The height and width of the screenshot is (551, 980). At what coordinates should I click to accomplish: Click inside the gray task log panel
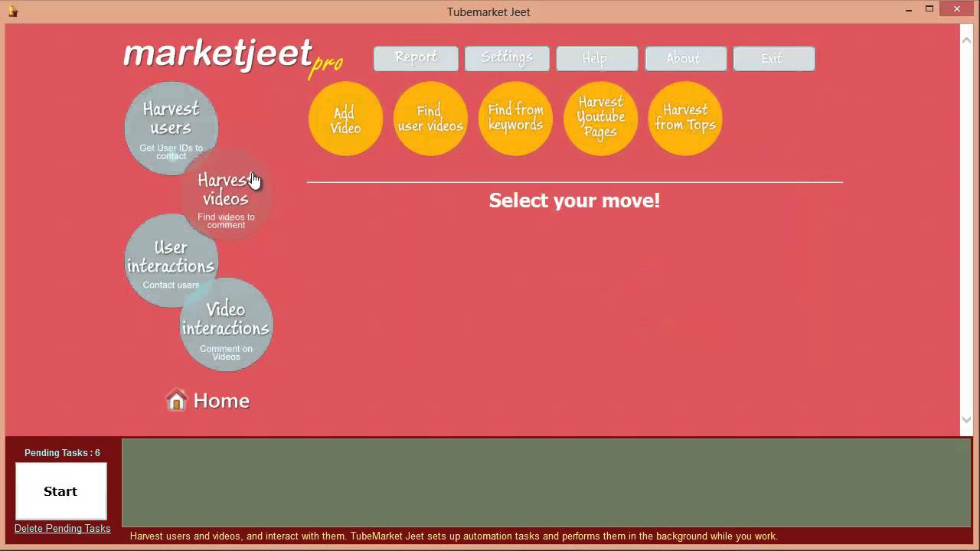tap(546, 483)
